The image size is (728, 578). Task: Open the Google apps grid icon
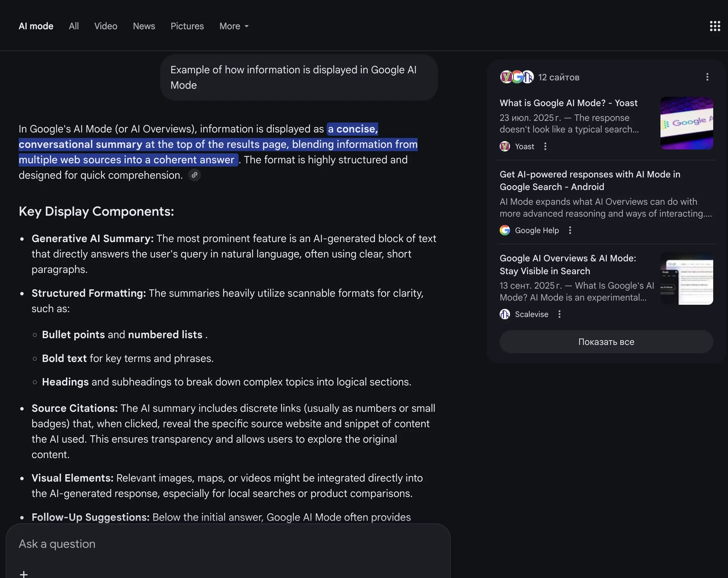coord(715,26)
